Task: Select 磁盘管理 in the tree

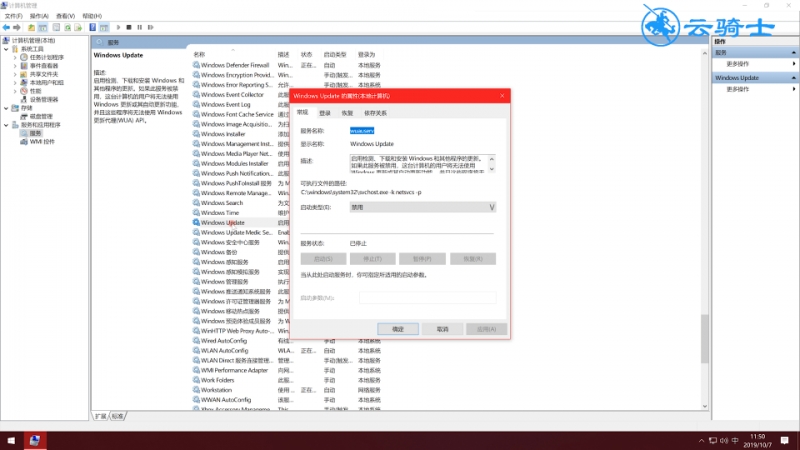Action: [x=41, y=116]
